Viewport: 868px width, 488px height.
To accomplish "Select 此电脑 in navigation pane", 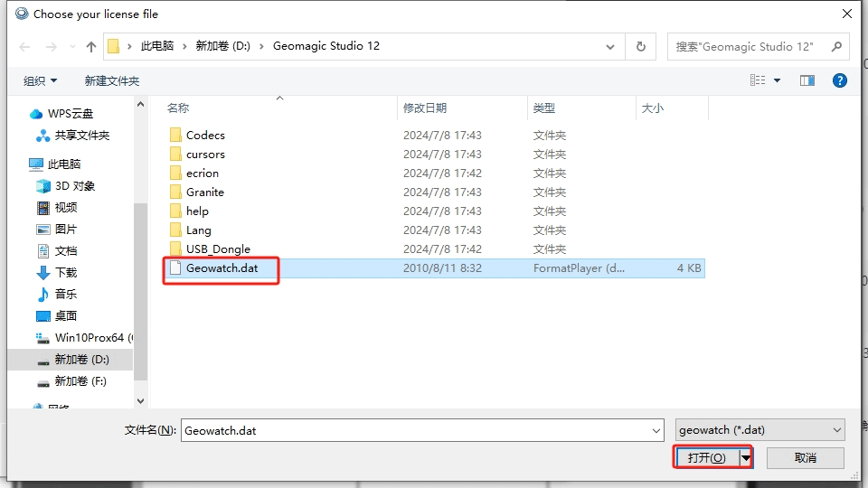I will [x=55, y=164].
